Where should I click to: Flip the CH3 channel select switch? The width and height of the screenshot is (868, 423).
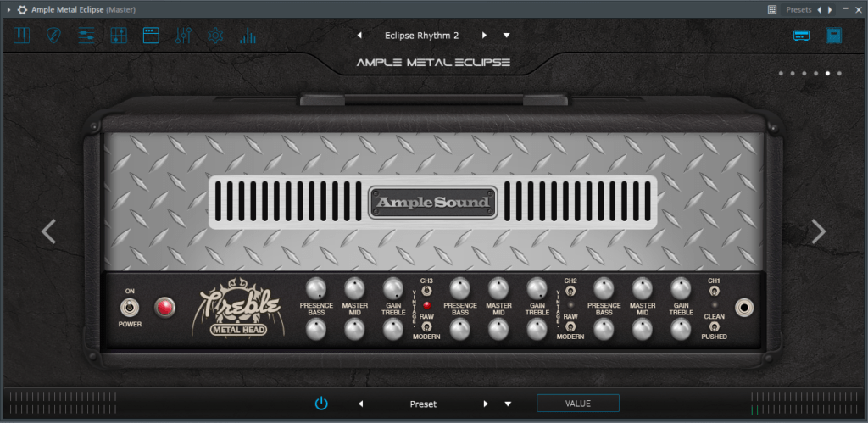click(426, 290)
